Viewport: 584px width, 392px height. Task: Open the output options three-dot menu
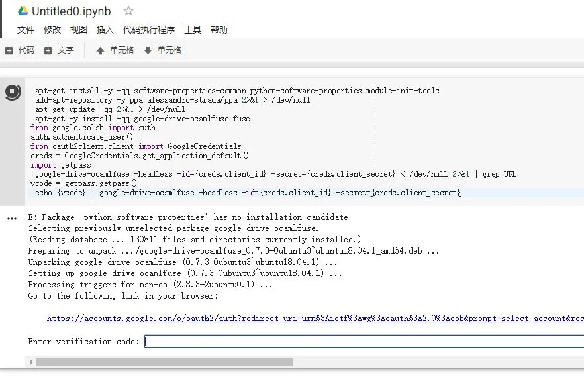click(12, 219)
